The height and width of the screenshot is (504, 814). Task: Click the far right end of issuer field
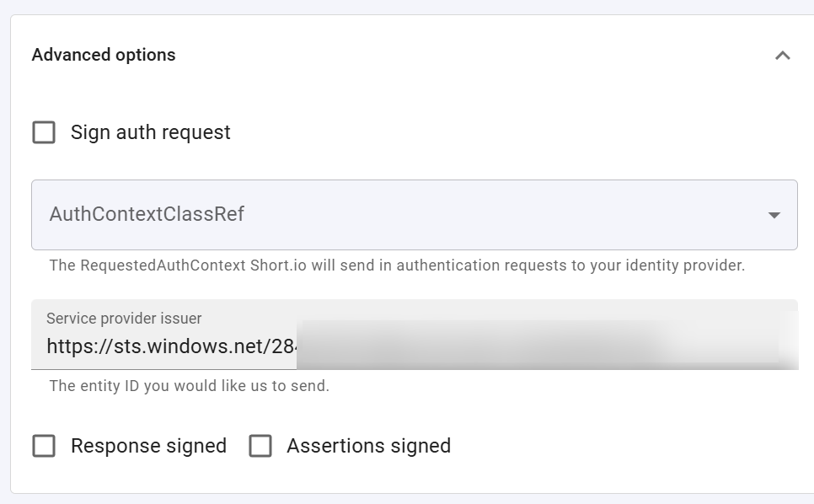[788, 346]
